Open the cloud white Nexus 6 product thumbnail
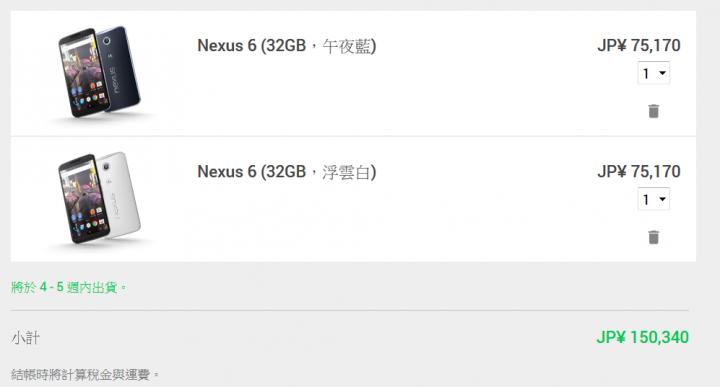The width and height of the screenshot is (720, 387). tap(99, 198)
